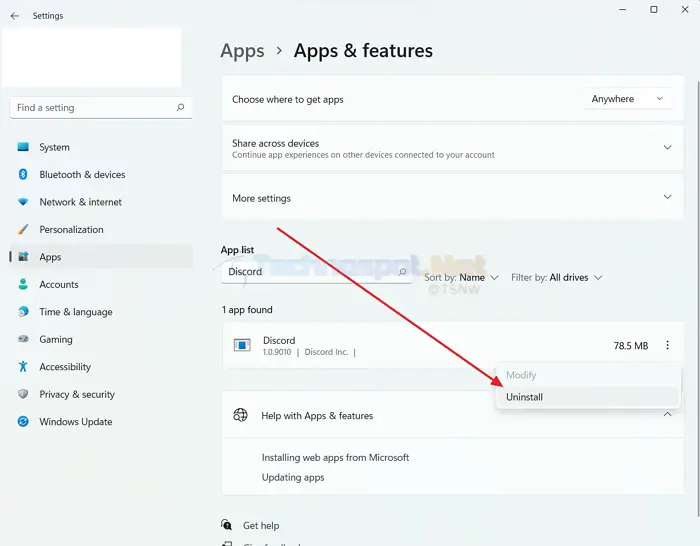Click the Help with Apps globe icon
700x546 pixels.
pyautogui.click(x=240, y=415)
